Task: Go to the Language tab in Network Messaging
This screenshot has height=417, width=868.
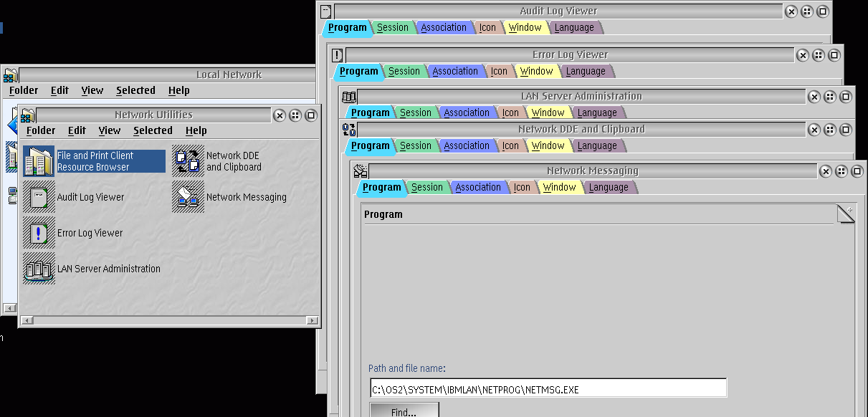Action: [x=608, y=188]
